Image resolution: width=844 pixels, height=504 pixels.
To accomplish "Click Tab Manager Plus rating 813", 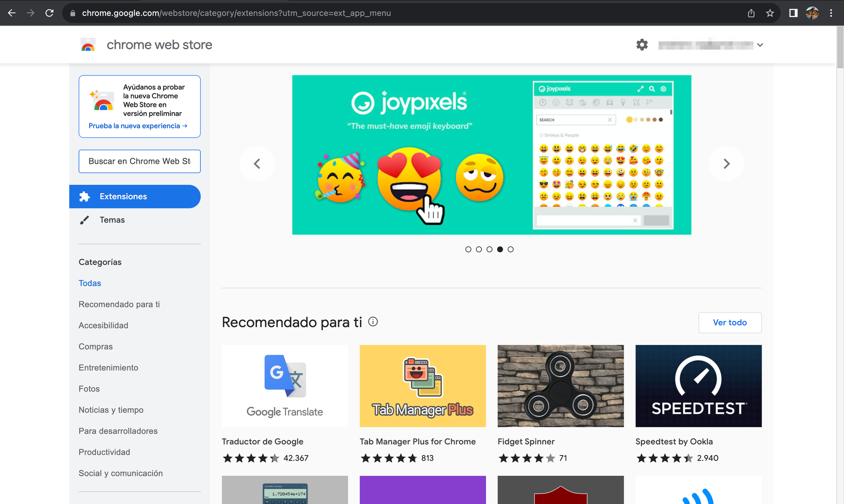I will tap(427, 458).
